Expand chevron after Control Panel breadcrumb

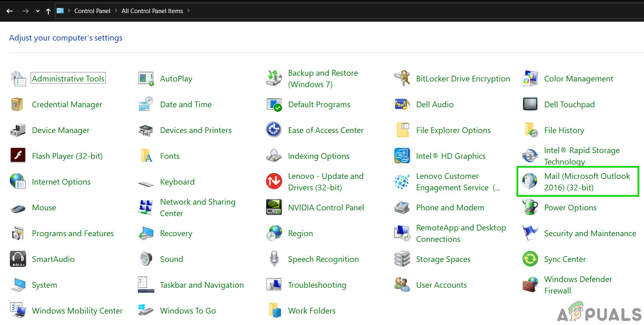click(116, 11)
